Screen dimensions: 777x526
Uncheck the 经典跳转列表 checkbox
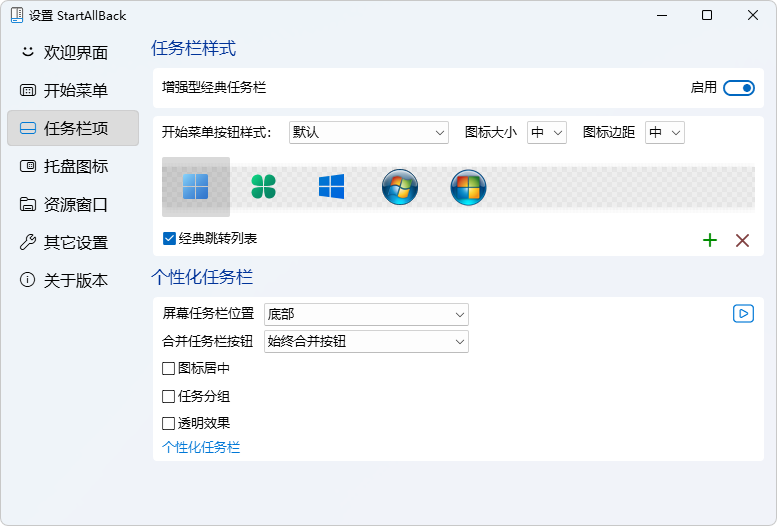point(169,238)
